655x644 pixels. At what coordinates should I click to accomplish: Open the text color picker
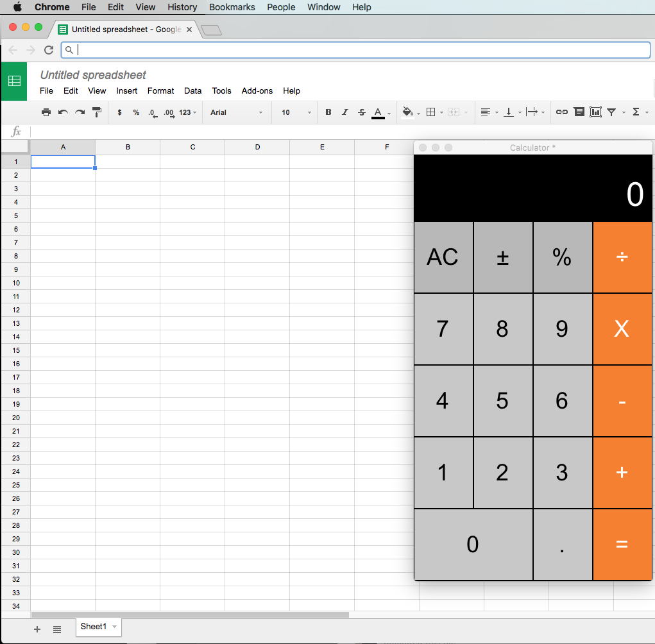pos(378,113)
